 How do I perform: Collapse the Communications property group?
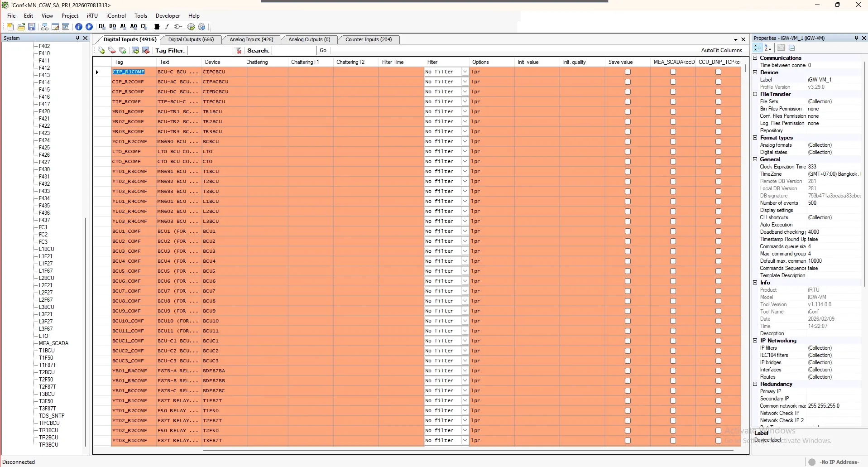pyautogui.click(x=755, y=58)
